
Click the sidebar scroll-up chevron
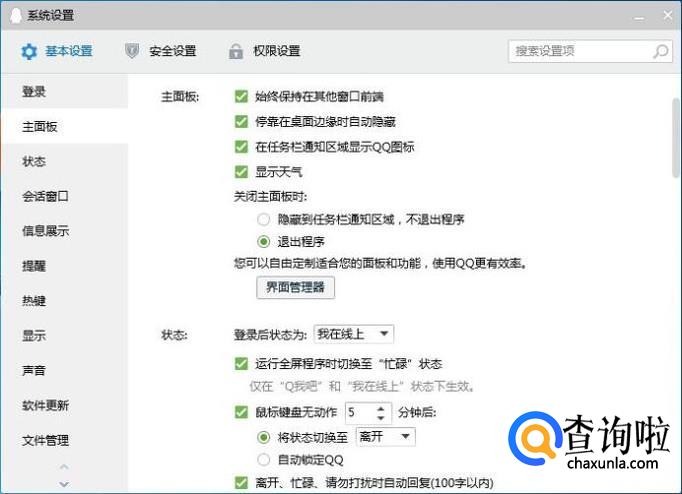point(64,467)
